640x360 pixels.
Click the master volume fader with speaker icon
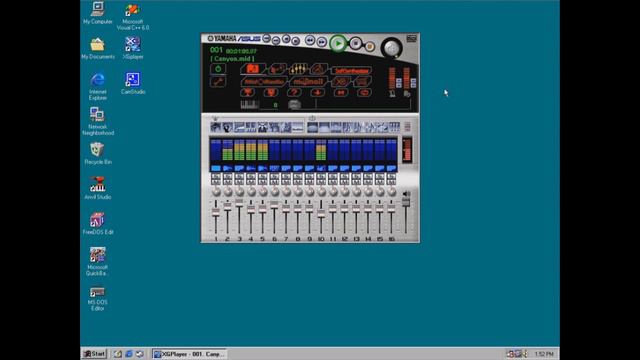[406, 202]
